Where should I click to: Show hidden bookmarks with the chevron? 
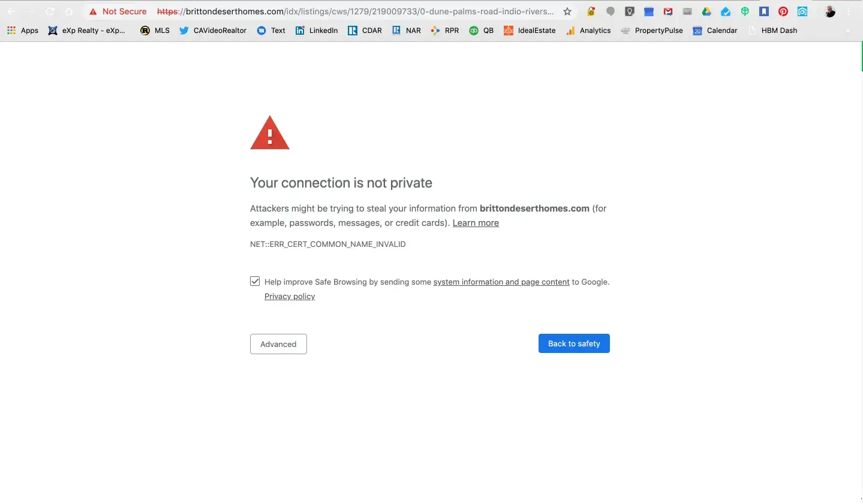point(847,31)
